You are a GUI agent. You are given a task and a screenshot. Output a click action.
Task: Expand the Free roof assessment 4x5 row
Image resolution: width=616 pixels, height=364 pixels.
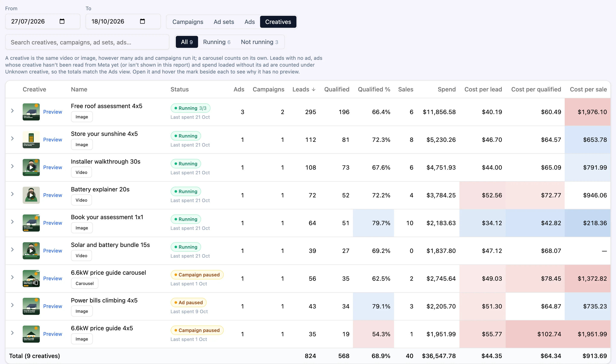click(12, 111)
